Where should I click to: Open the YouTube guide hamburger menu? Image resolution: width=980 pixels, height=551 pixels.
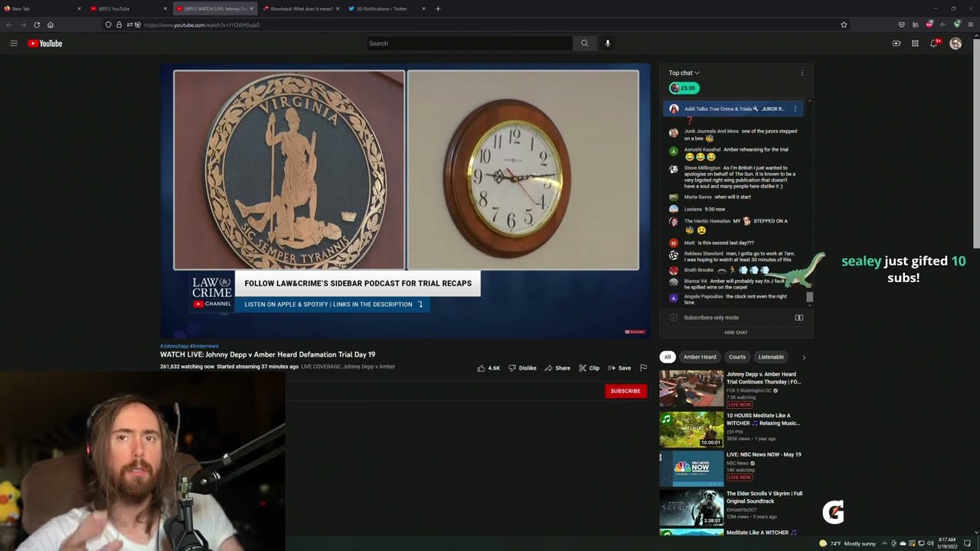(14, 44)
